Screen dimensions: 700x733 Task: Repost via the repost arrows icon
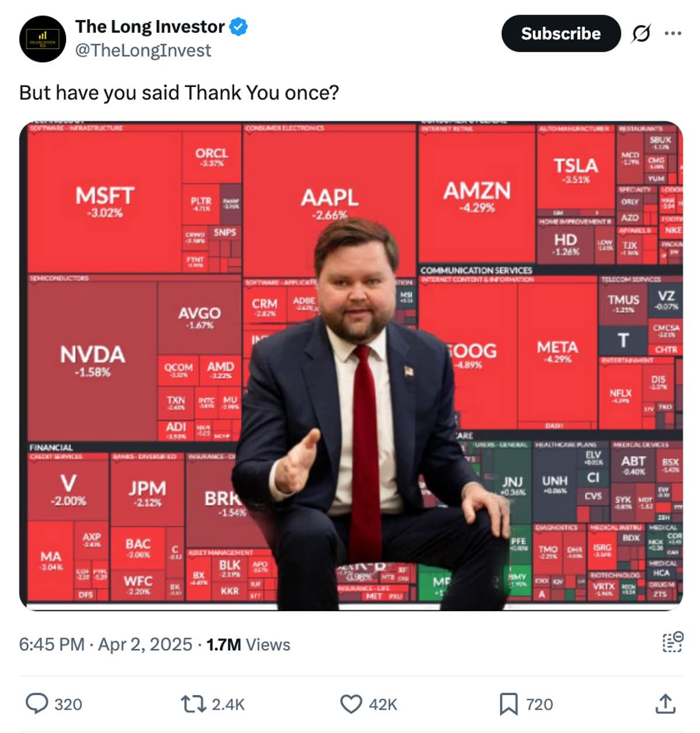click(x=194, y=704)
